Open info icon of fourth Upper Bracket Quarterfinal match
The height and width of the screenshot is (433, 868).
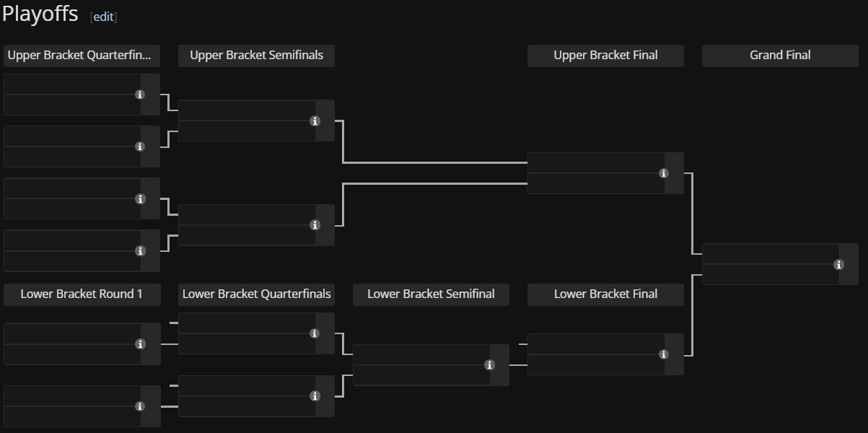(140, 251)
